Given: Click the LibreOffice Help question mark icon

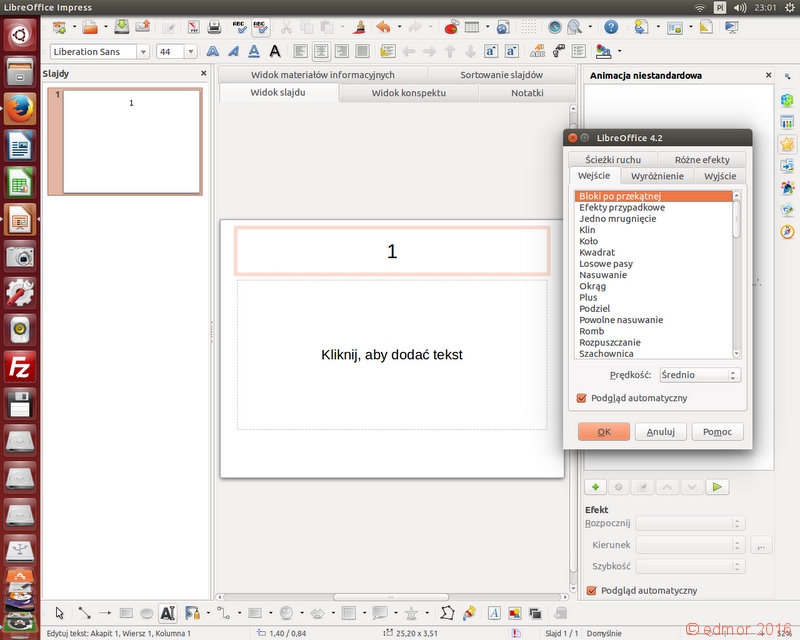Looking at the screenshot, I should [611, 27].
